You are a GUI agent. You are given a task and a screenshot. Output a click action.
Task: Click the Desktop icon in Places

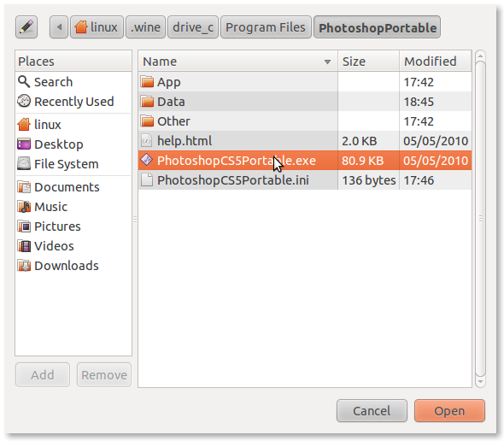tap(24, 144)
